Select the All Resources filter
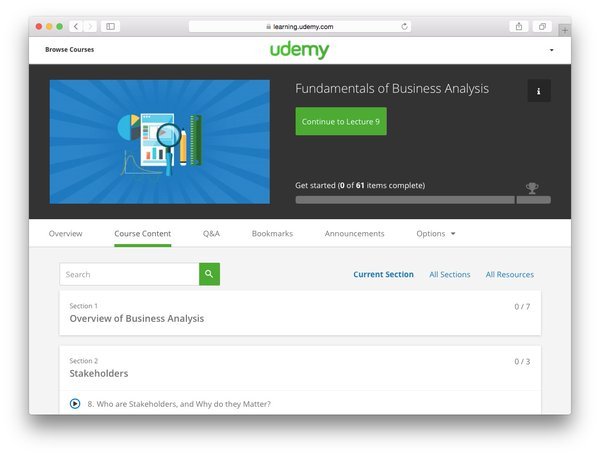This screenshot has height=456, width=600. 510,274
